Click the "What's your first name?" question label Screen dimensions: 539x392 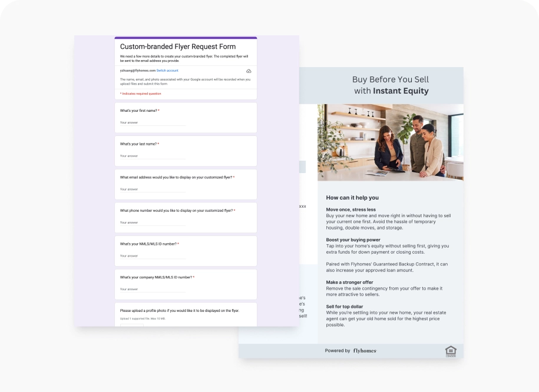[x=138, y=111]
